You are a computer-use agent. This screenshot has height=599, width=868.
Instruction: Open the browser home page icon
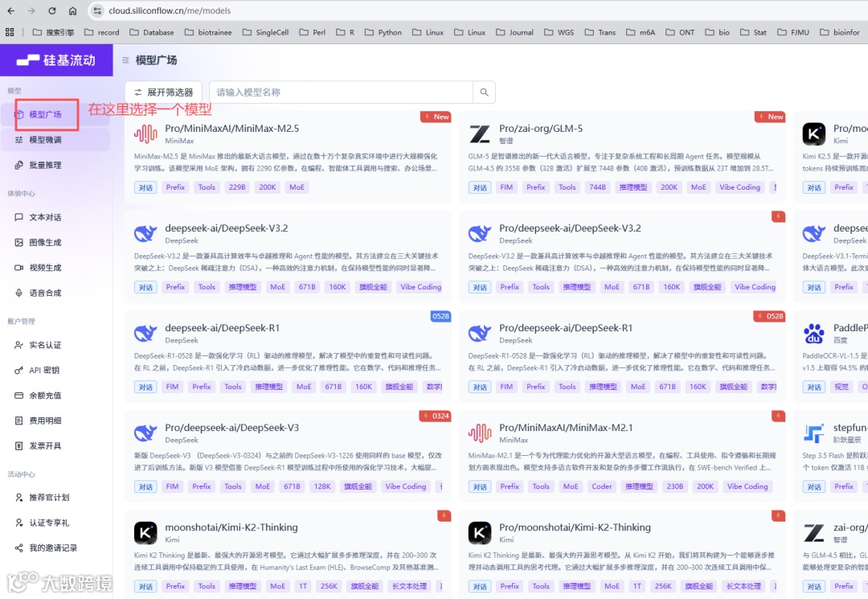[x=72, y=10]
